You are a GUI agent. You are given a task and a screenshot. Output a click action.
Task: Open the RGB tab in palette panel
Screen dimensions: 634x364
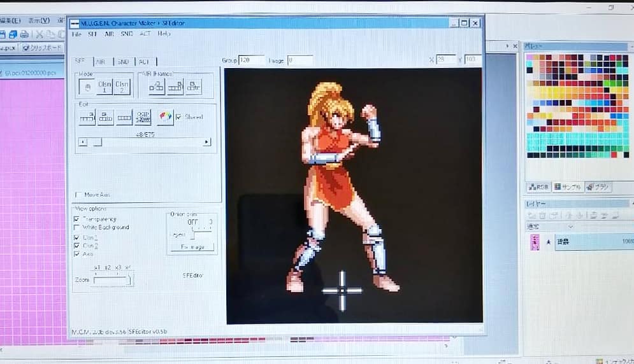(x=539, y=187)
